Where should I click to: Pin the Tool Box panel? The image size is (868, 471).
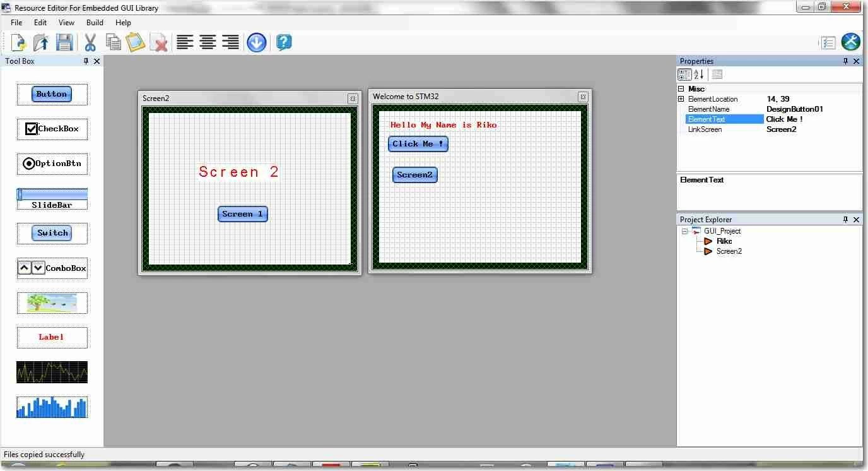pos(86,61)
